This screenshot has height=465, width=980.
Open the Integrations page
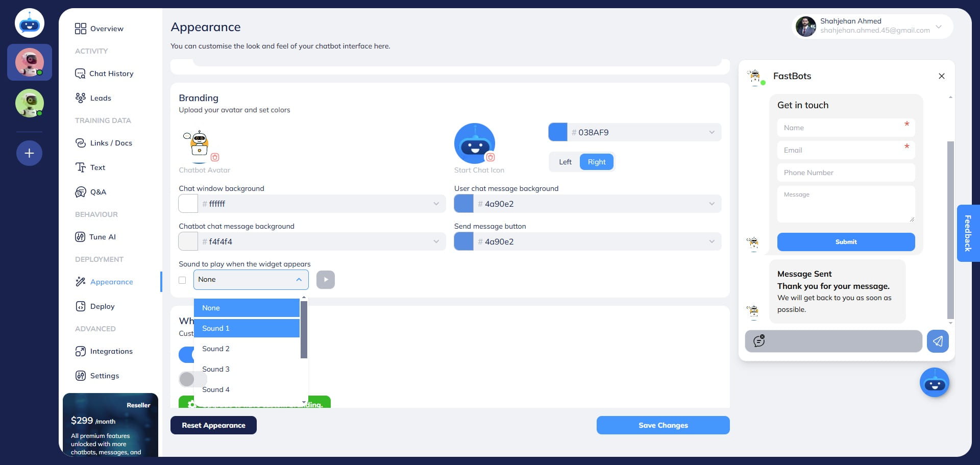tap(111, 351)
